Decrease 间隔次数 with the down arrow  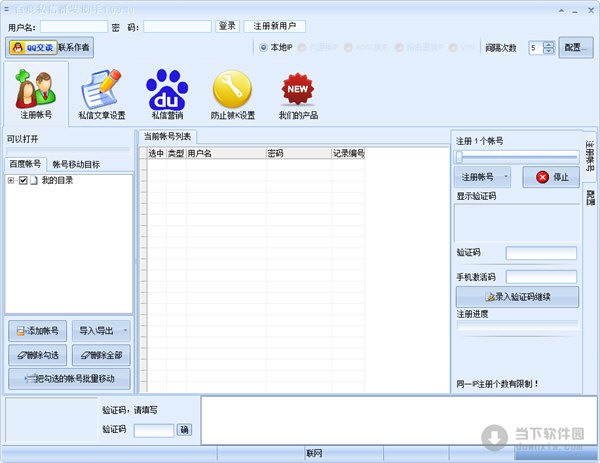(549, 51)
